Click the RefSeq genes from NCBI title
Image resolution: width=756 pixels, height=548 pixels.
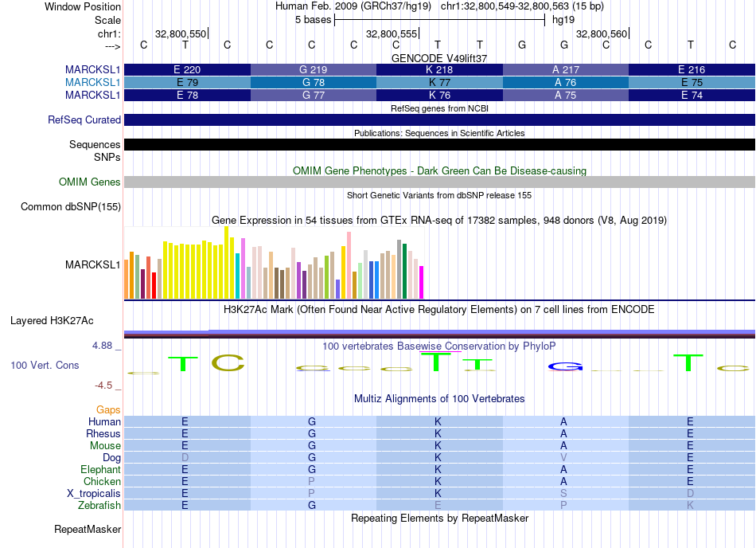(439, 108)
